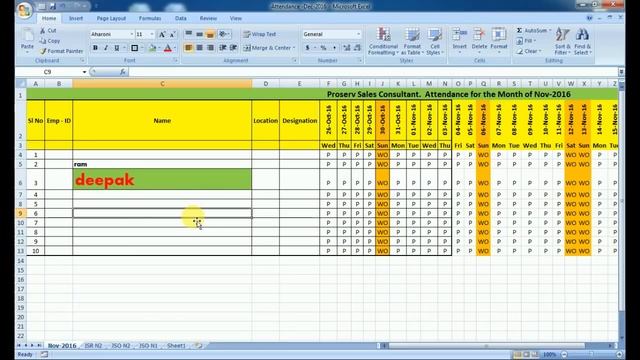Toggle Align Text Right
This screenshot has width=640, height=360.
210,48
